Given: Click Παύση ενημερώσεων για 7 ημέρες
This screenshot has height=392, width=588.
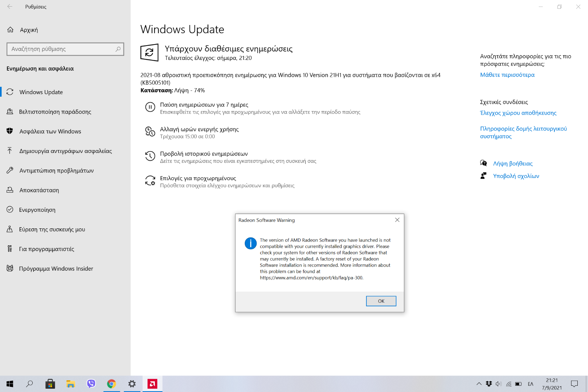Looking at the screenshot, I should [204, 105].
